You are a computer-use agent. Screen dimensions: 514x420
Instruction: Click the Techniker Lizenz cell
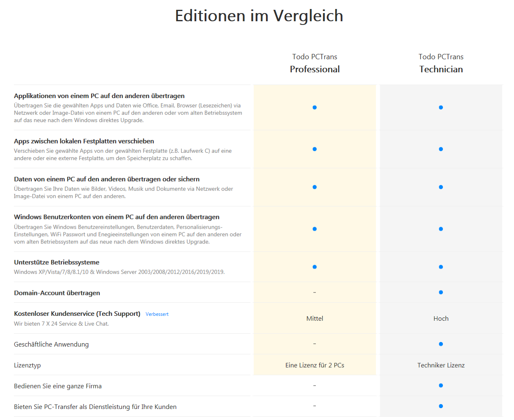[441, 365]
